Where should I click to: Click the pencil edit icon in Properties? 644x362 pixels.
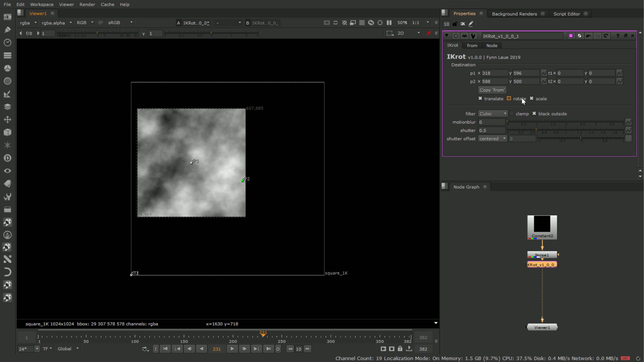click(x=471, y=24)
